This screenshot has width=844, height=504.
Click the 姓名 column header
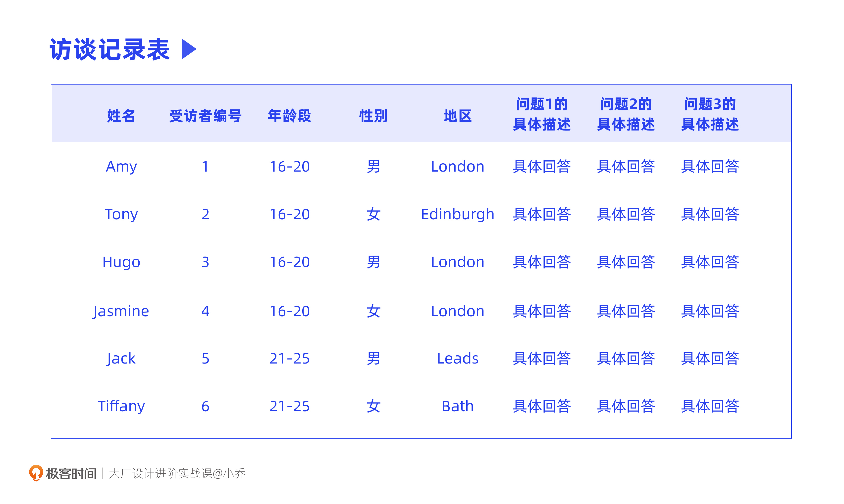pos(121,116)
